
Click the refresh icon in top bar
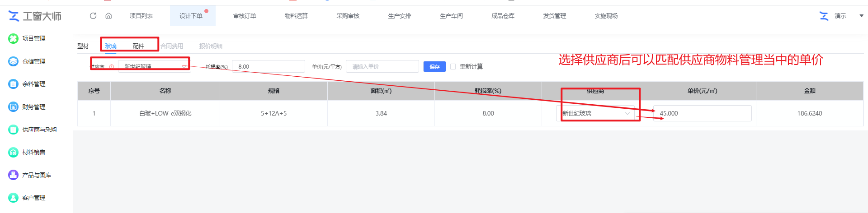pos(93,16)
